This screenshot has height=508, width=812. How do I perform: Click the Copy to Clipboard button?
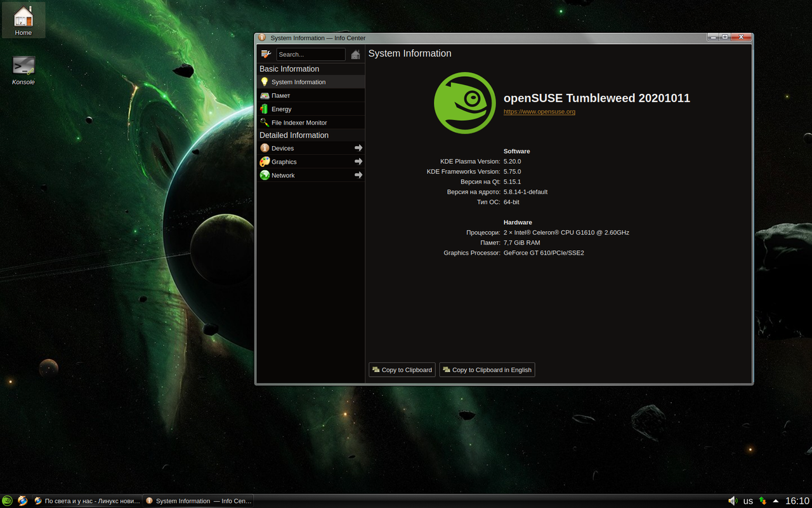[x=402, y=370]
